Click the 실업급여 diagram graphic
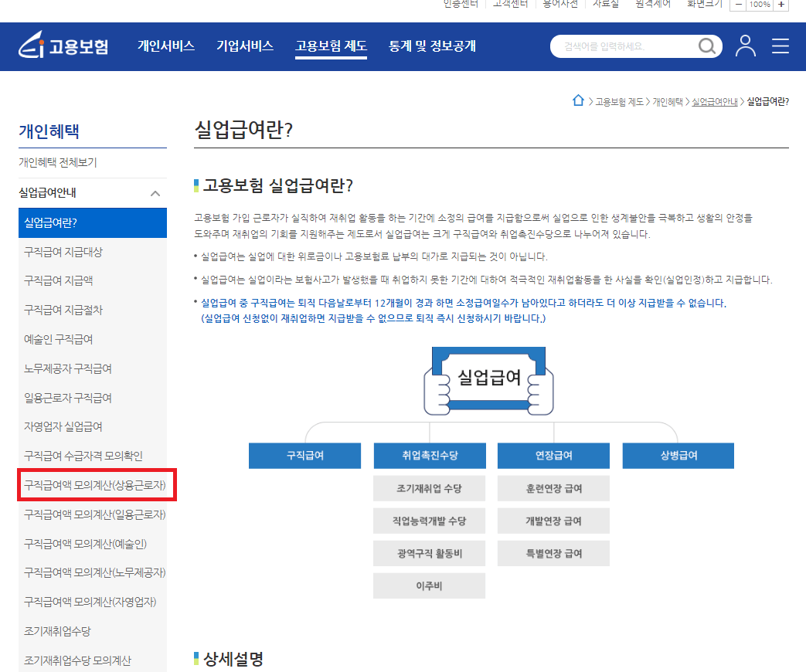The image size is (806, 672). [x=488, y=380]
